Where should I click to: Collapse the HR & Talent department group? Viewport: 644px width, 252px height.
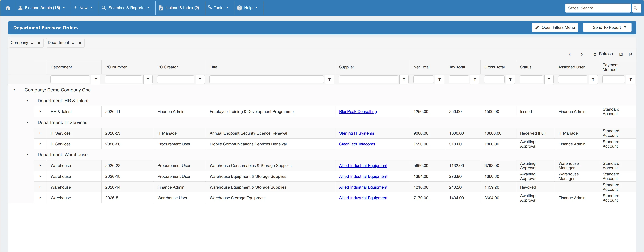27,101
